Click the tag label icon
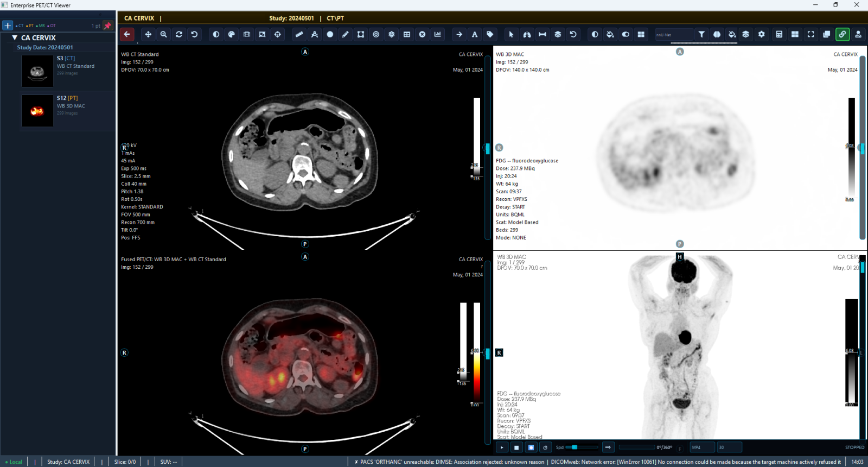Screen dimensions: 868x467 point(490,34)
